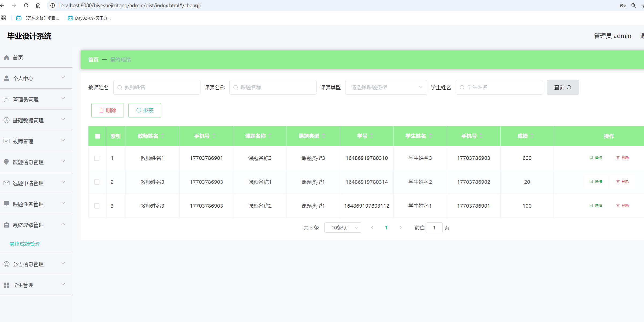Click the browser zoom magnifier icon
Screen dimensions: 644x322
(x=634, y=5)
